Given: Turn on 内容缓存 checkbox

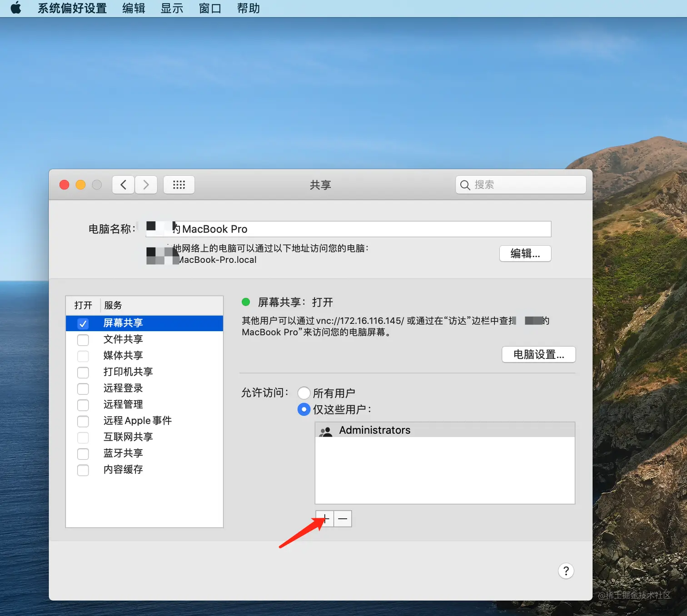Looking at the screenshot, I should tap(83, 470).
